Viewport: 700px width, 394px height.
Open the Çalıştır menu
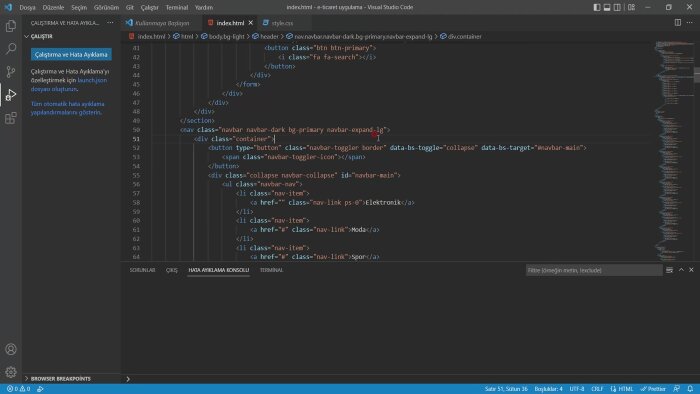click(x=150, y=7)
